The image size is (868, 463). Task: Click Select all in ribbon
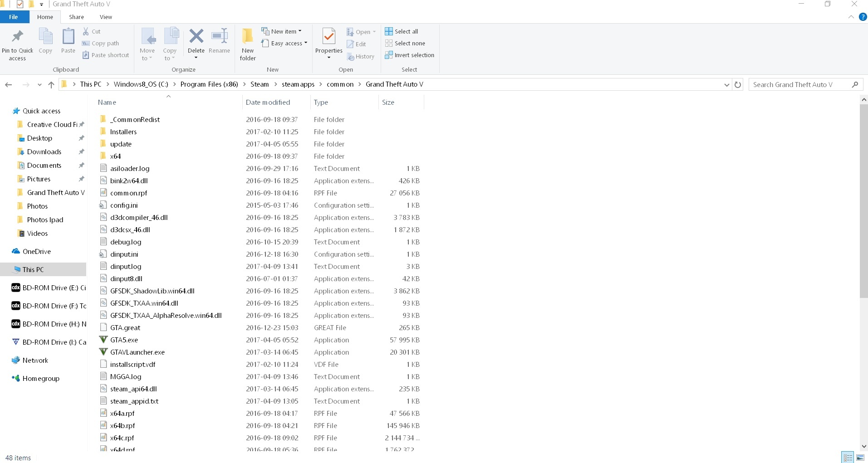(x=402, y=31)
